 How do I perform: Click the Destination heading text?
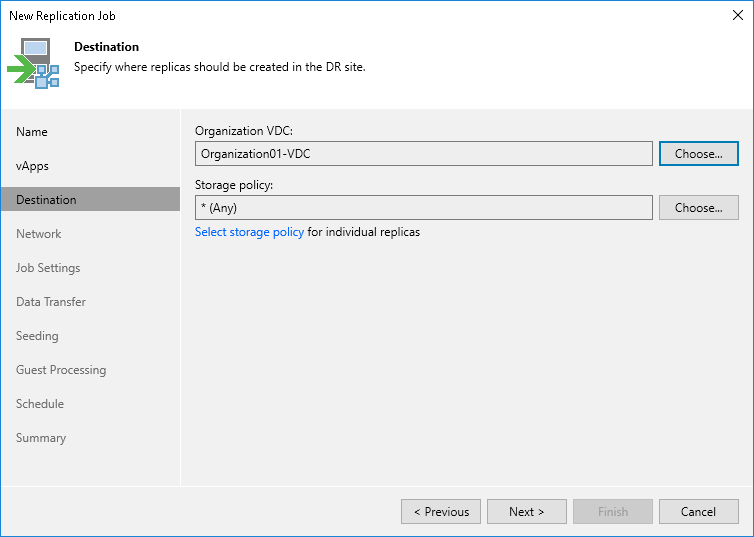pos(106,47)
